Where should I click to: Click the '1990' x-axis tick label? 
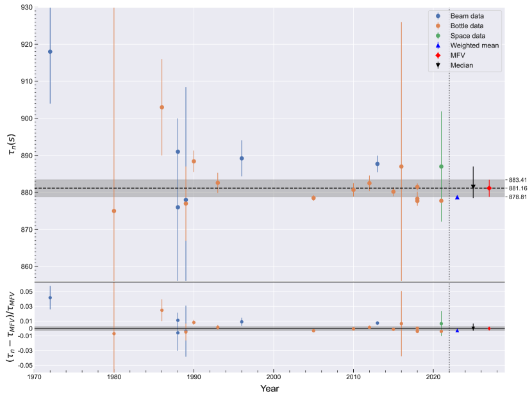click(194, 377)
